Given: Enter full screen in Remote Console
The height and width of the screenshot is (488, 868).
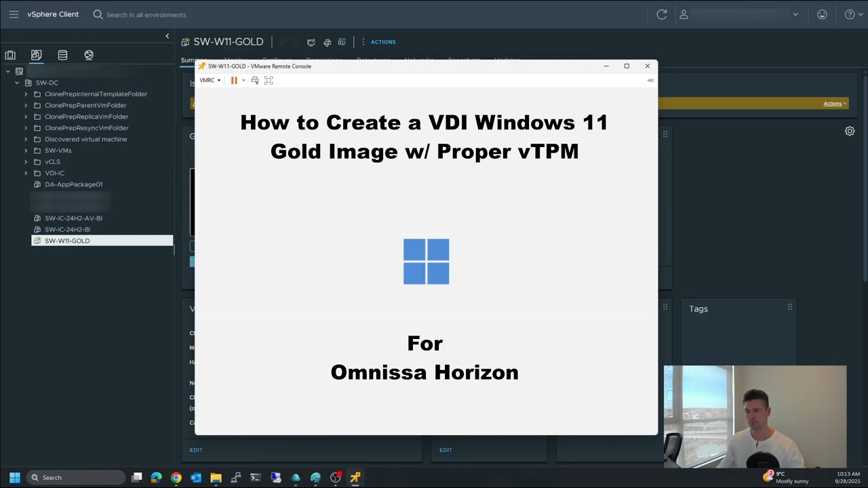Looking at the screenshot, I should point(269,80).
